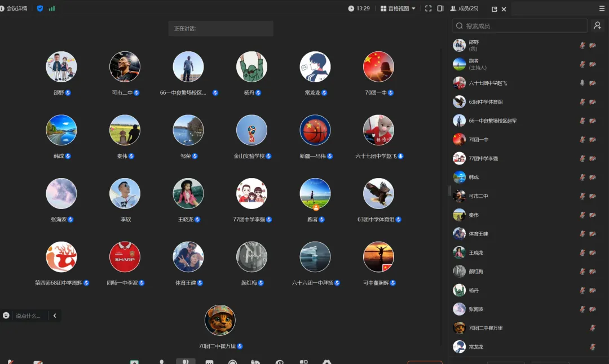Viewport: 609px width, 364px height.
Task: Click the invite member icon beside search
Action: pos(597,25)
